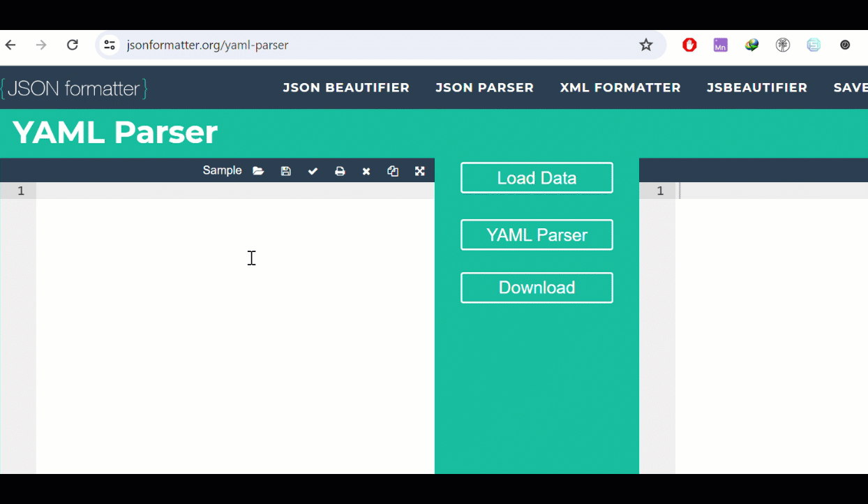Validate YAML using the checkmark icon
868x504 pixels.
313,170
